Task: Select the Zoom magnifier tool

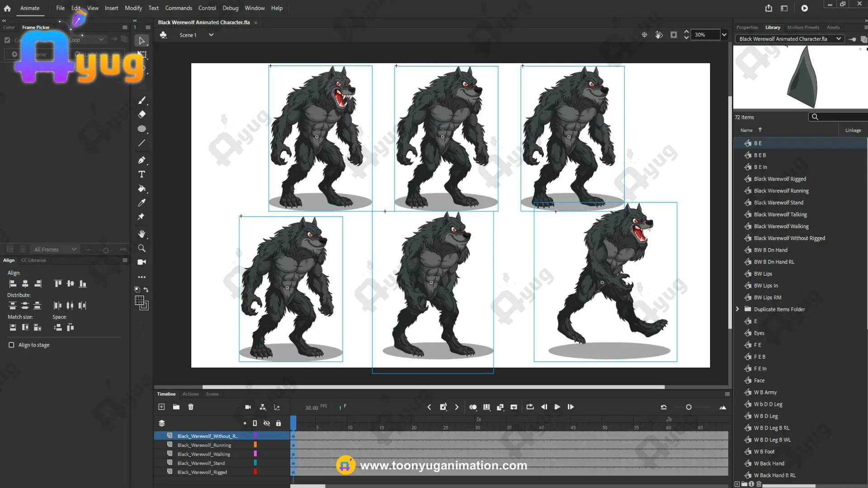Action: click(142, 249)
